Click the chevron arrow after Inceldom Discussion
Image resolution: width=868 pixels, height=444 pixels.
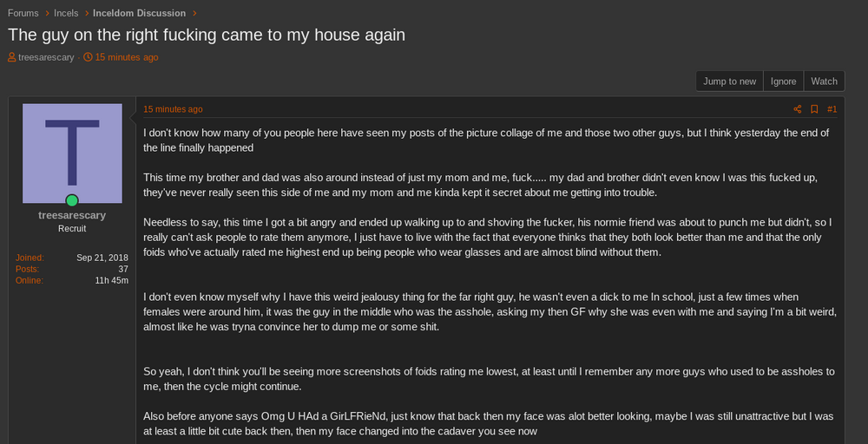pos(195,13)
